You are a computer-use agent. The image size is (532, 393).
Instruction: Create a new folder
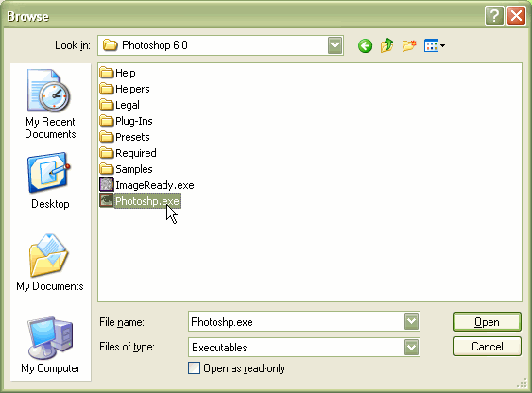click(x=409, y=45)
